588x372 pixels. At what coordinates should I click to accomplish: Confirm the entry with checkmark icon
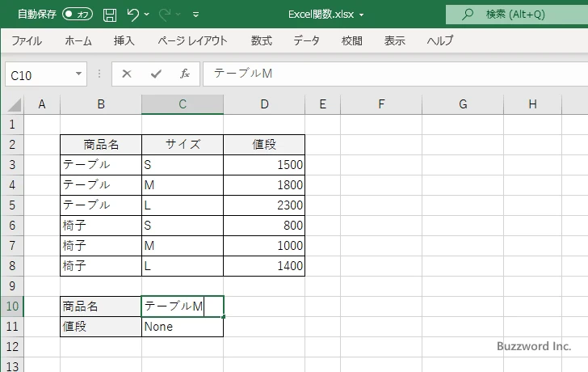tap(155, 74)
